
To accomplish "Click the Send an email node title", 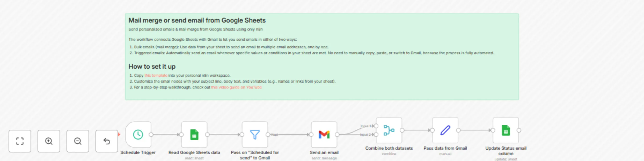I will click(324, 152).
